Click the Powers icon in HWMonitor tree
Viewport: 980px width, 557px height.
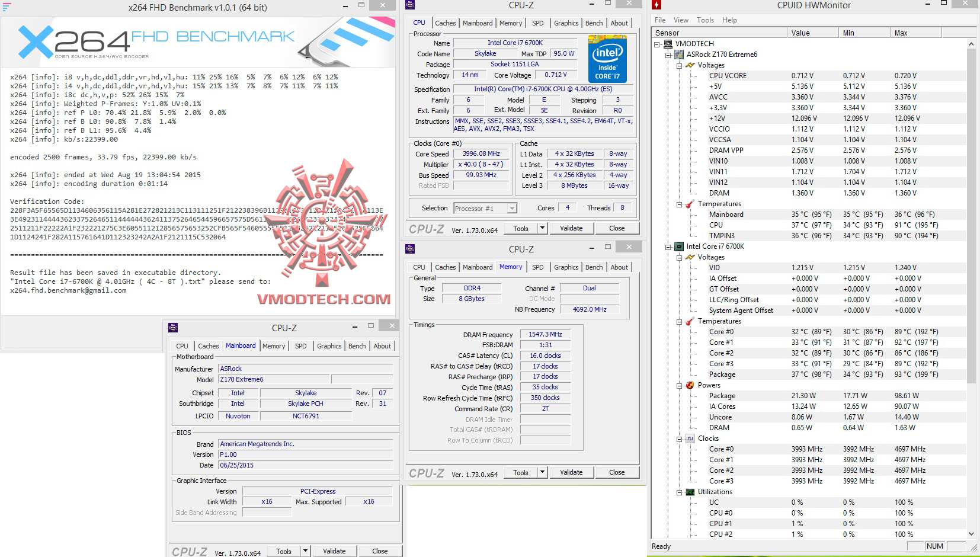pos(690,385)
